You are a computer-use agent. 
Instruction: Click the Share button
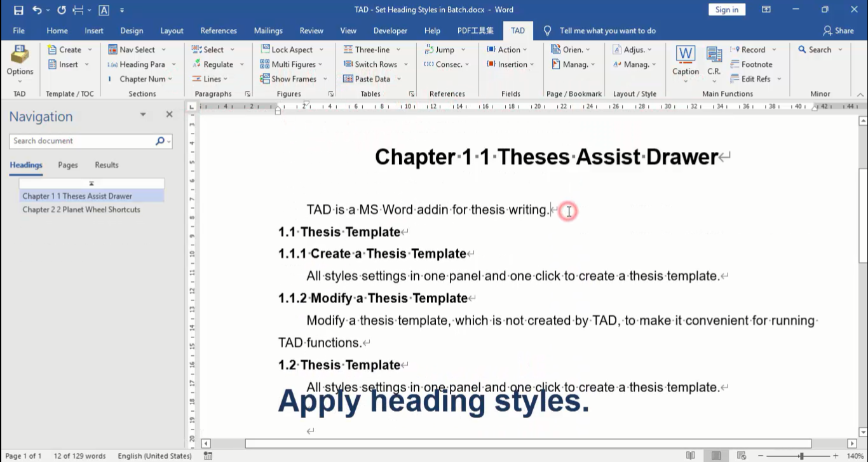838,31
